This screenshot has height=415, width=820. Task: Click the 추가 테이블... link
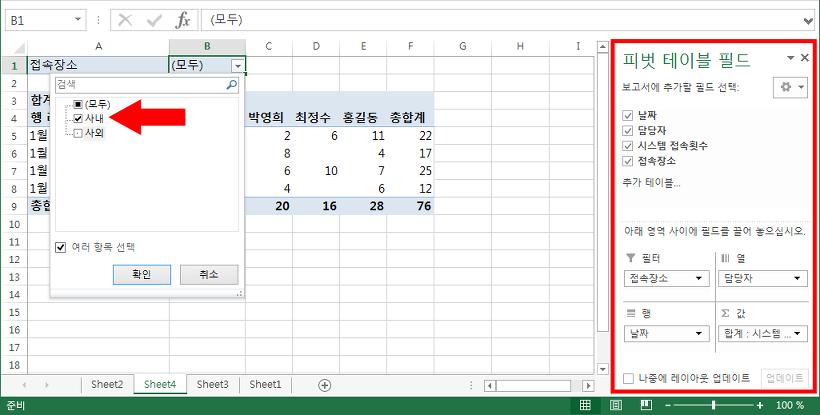click(651, 183)
